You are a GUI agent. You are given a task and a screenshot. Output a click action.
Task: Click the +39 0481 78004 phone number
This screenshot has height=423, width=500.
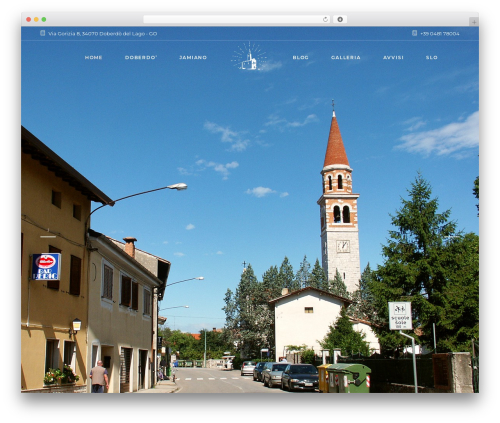click(440, 34)
